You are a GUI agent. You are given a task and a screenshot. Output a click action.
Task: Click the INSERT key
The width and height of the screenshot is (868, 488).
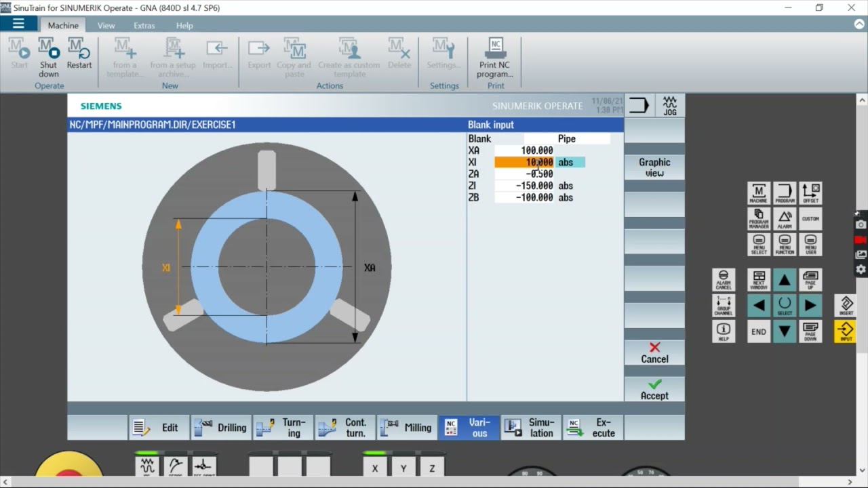pyautogui.click(x=846, y=306)
